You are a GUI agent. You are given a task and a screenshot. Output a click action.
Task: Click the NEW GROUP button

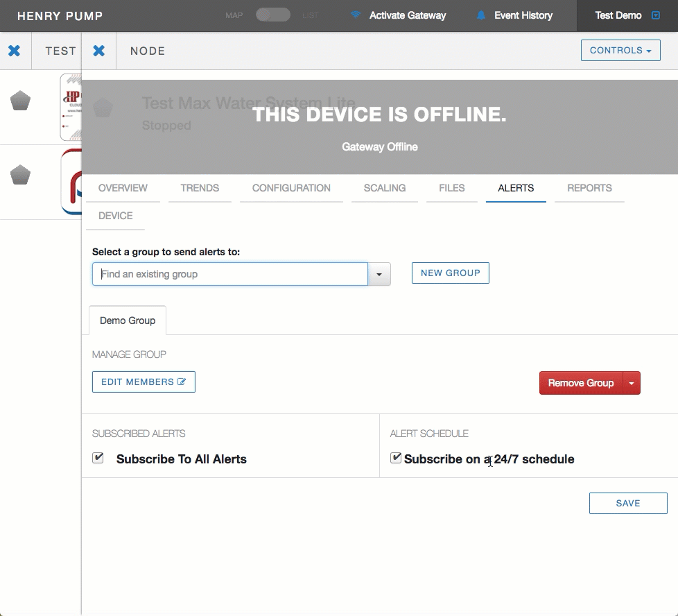pos(450,273)
